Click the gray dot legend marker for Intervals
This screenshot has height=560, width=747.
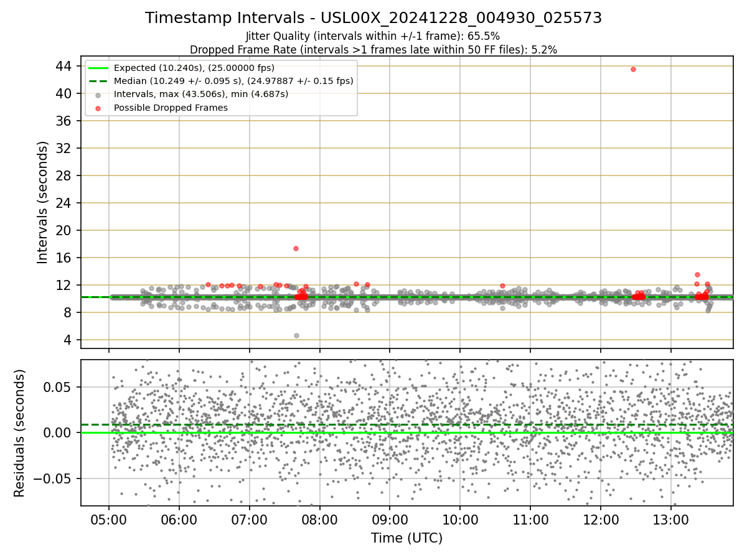coord(98,95)
